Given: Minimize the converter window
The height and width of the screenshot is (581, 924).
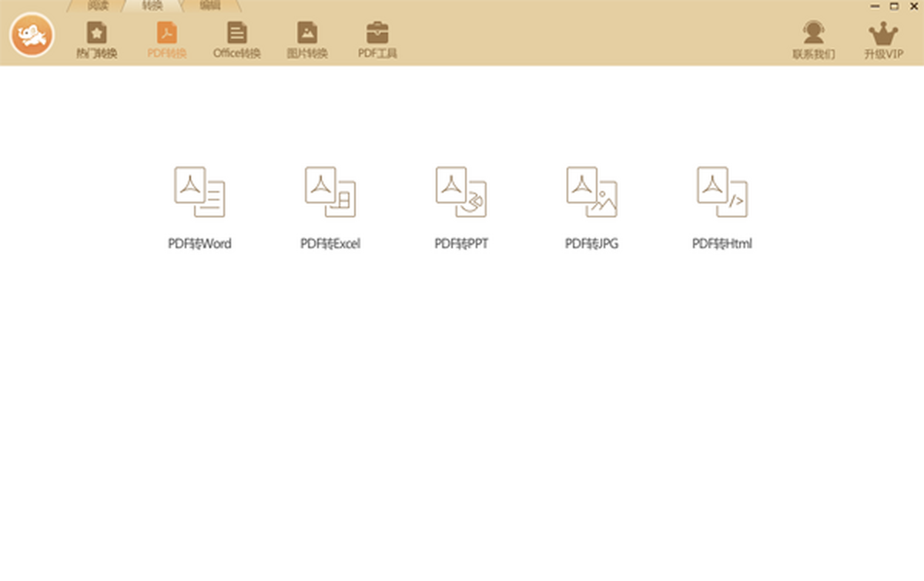Looking at the screenshot, I should pos(875,6).
